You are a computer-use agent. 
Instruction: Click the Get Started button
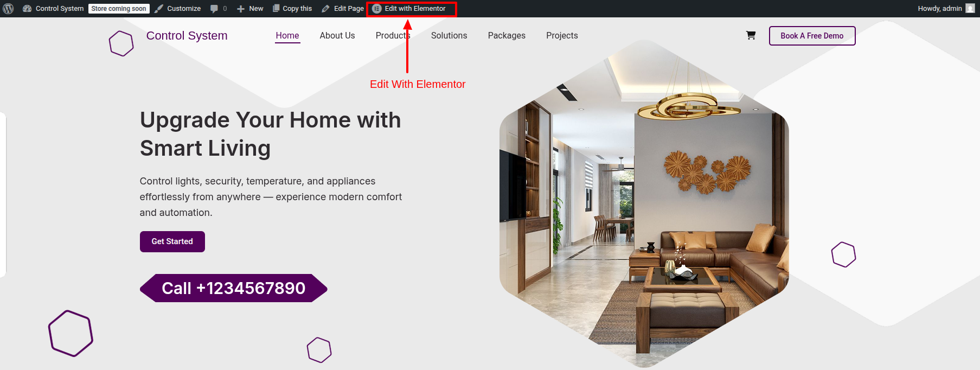tap(172, 241)
